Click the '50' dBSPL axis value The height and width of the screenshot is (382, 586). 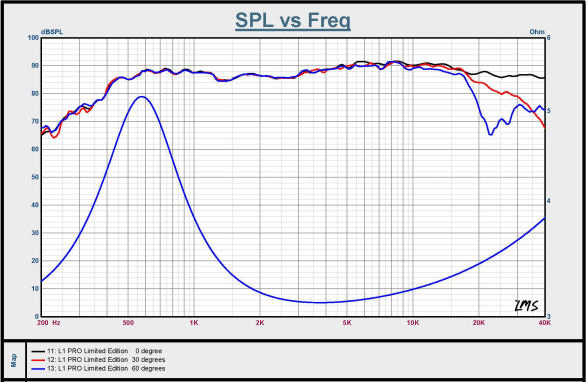(x=35, y=177)
